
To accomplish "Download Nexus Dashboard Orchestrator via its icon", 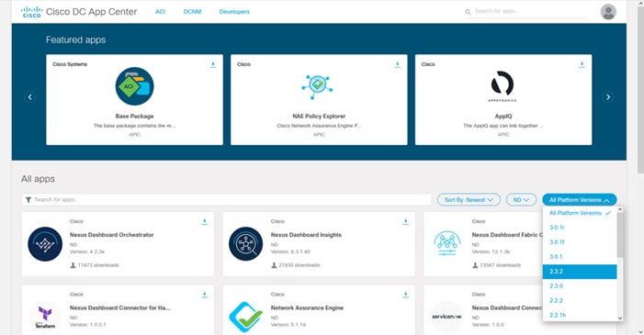I will [205, 222].
